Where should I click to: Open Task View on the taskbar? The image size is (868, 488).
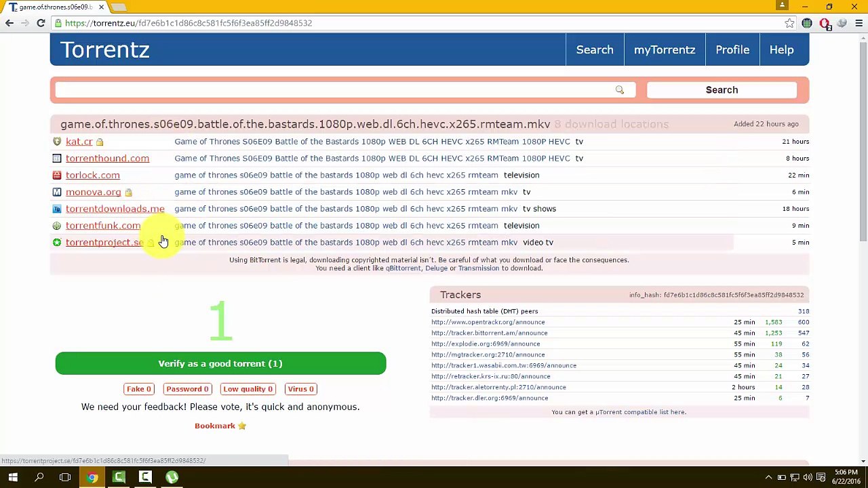click(x=65, y=477)
